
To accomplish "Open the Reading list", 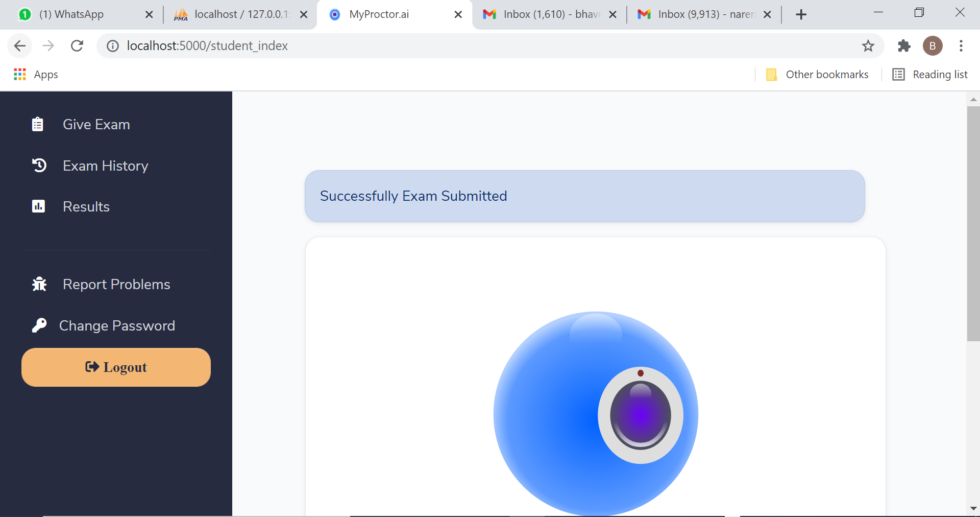I will 930,75.
